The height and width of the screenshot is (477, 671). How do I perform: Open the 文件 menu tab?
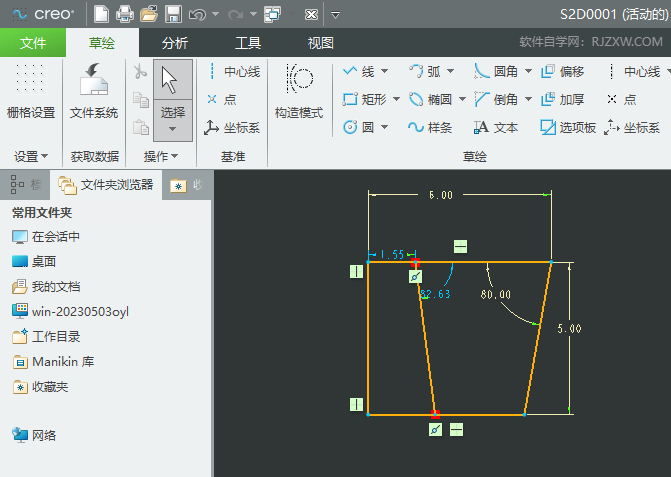click(33, 43)
